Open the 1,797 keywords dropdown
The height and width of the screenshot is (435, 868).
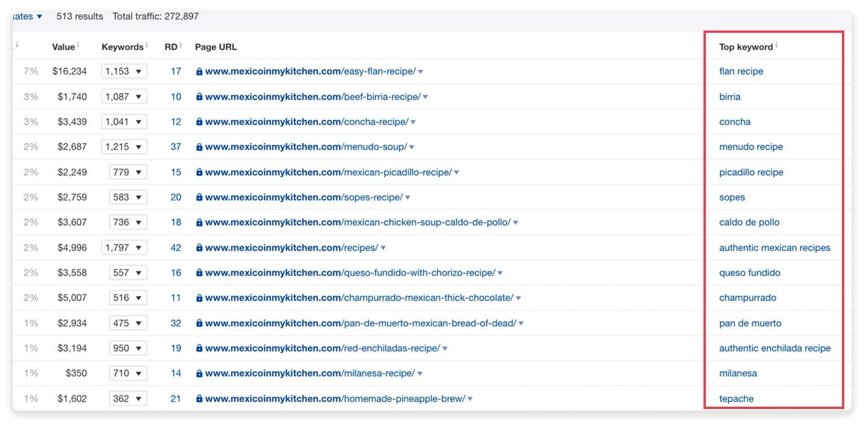point(124,247)
